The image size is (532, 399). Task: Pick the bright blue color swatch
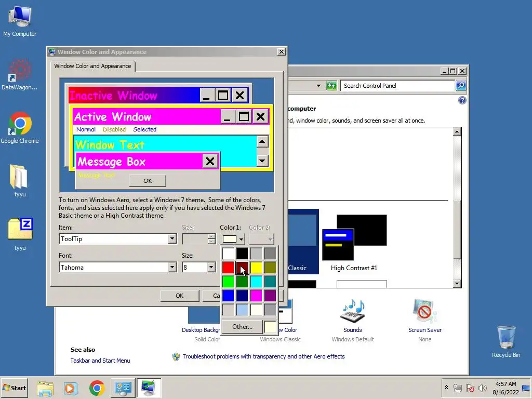(228, 296)
